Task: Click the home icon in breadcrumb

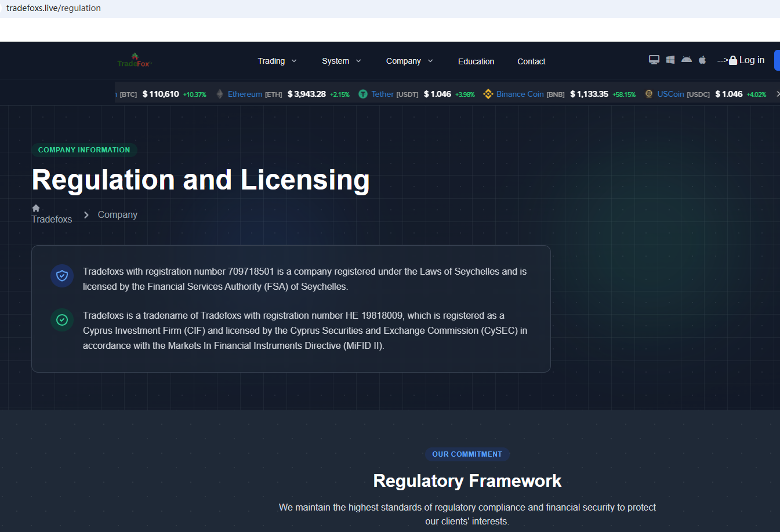Action: coord(36,208)
